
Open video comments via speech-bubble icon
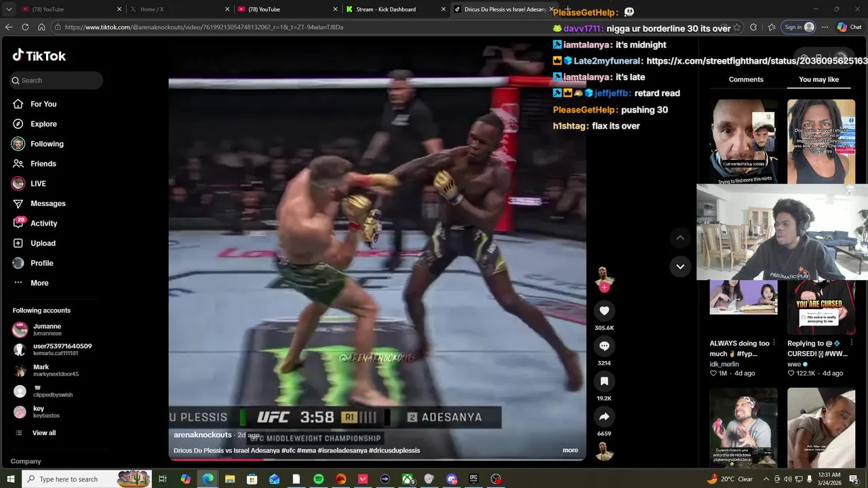point(604,346)
